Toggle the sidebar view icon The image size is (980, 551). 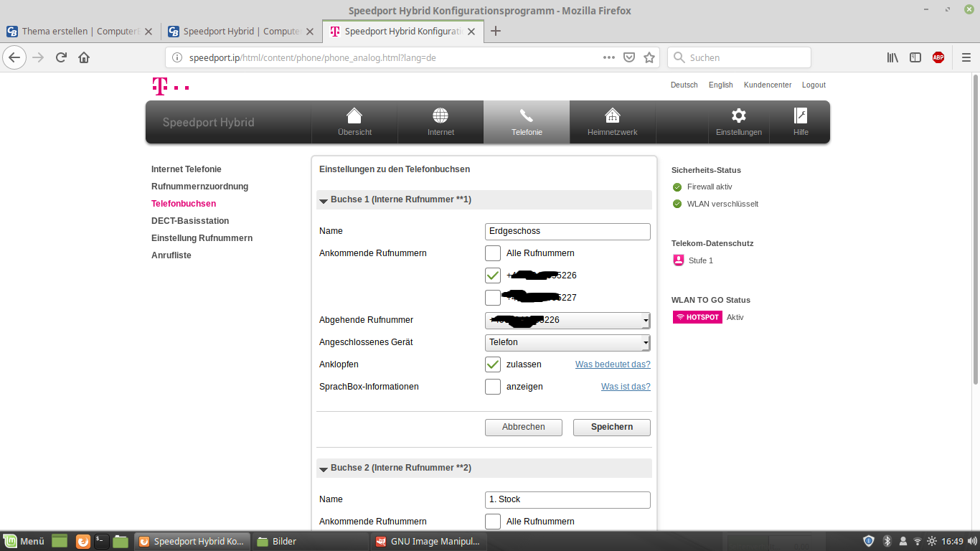[x=915, y=57]
